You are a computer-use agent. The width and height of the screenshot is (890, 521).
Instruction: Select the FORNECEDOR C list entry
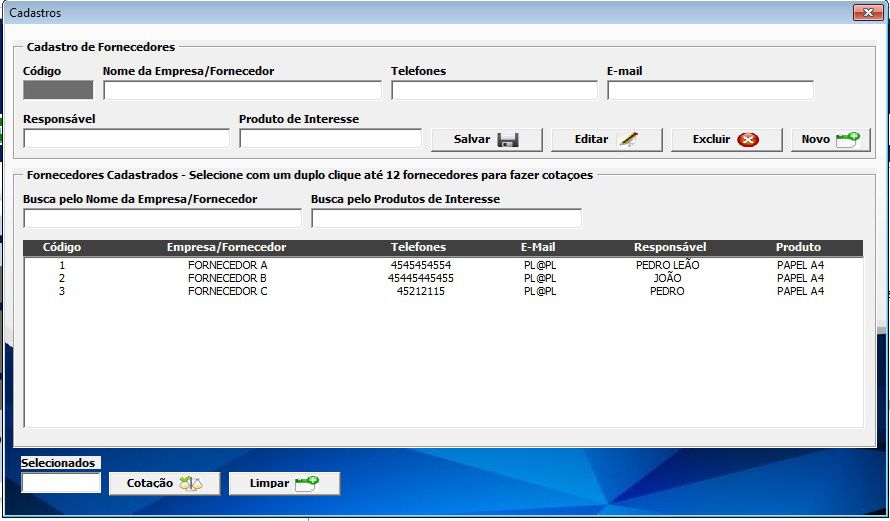228,291
